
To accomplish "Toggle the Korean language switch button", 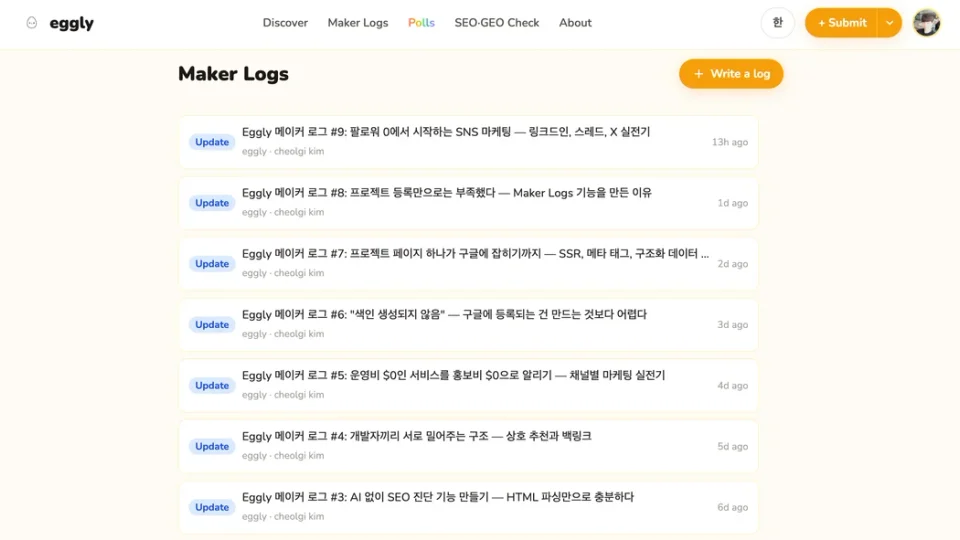I will (x=778, y=23).
